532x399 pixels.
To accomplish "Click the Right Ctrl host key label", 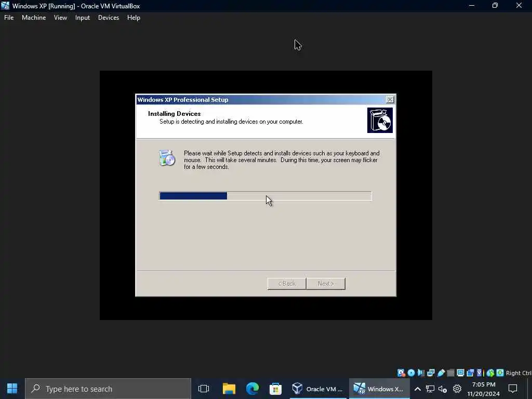I will tap(519, 373).
